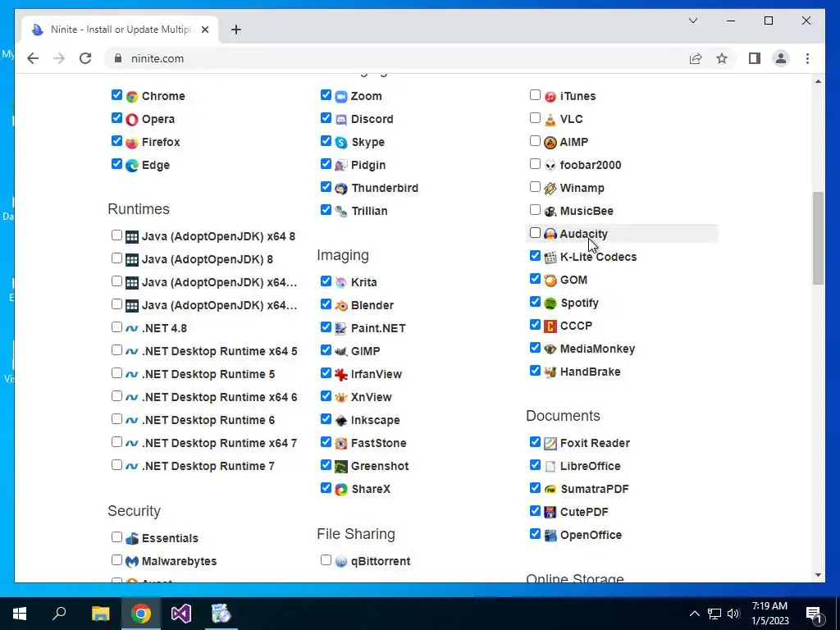
Task: Click the HandBrake icon
Action: click(550, 372)
